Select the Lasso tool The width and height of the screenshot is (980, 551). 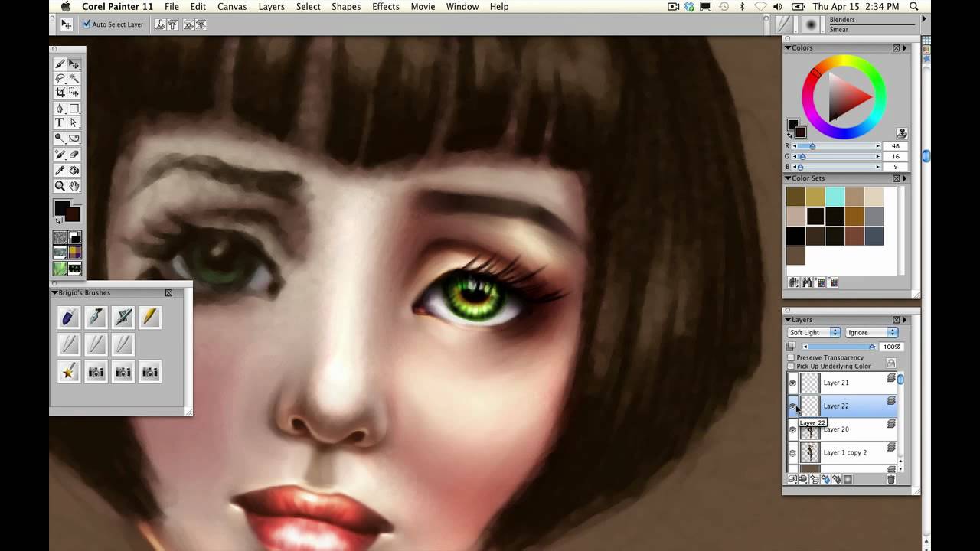pyautogui.click(x=60, y=78)
